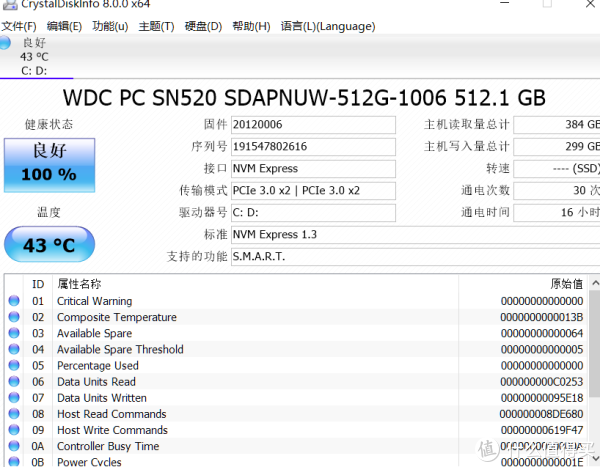Click the ID column header
Image resolution: width=600 pixels, height=467 pixels.
pyautogui.click(x=38, y=284)
